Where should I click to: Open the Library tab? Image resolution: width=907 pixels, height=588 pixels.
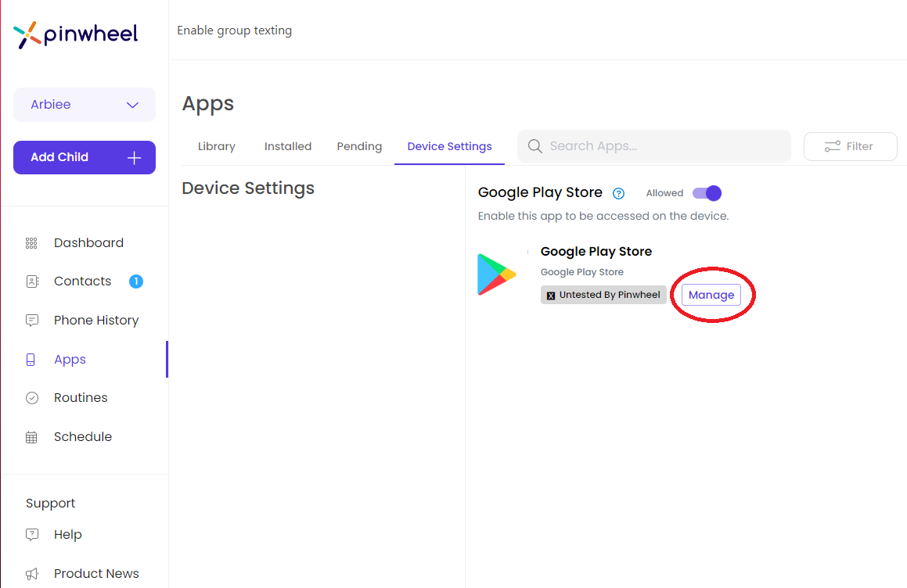click(x=216, y=145)
